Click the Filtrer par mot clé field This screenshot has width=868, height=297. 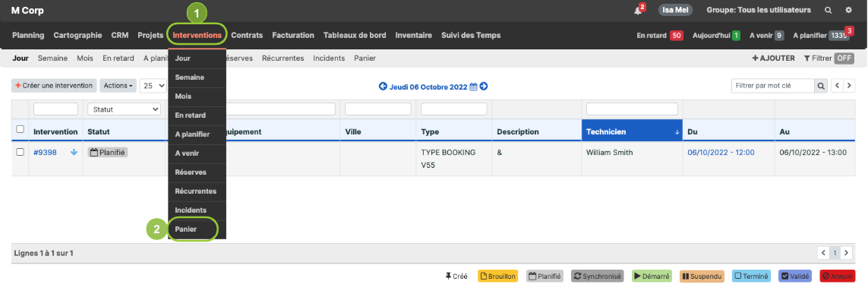[773, 86]
